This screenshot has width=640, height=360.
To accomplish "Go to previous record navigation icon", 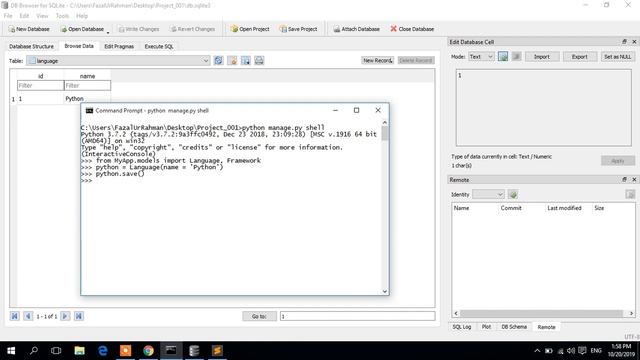I will coord(28,316).
